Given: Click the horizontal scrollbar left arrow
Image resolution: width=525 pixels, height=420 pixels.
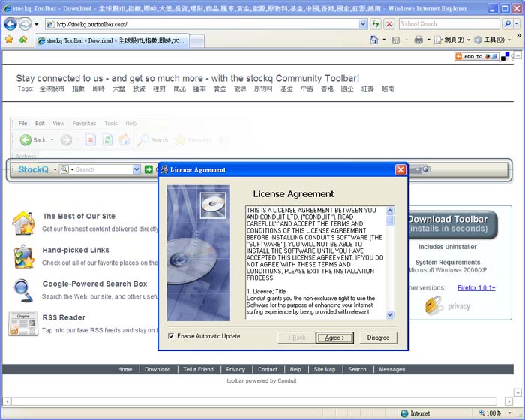Looking at the screenshot, I should (x=7, y=401).
